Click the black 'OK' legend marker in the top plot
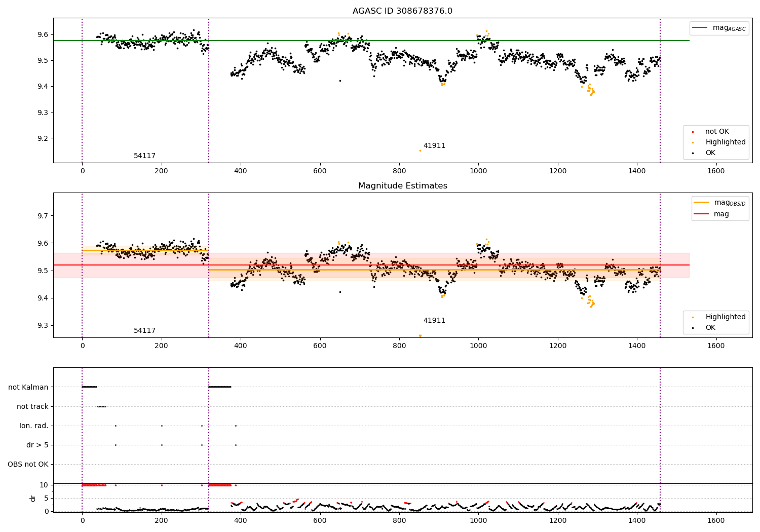Screen dimensions: 760x532 click(693, 153)
